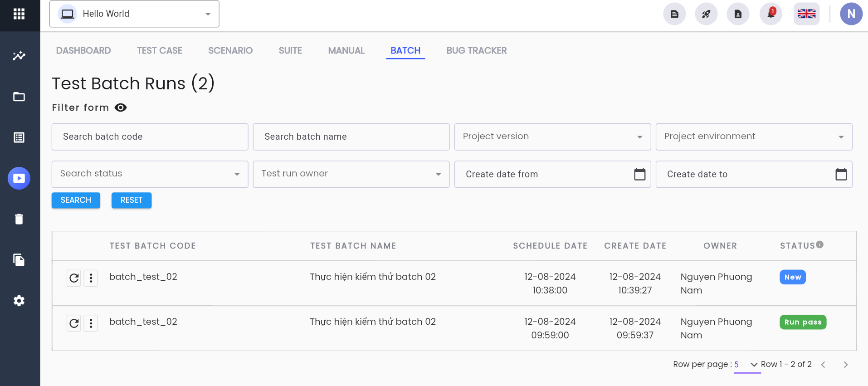Click the RESET button
This screenshot has width=868, height=386.
click(132, 200)
